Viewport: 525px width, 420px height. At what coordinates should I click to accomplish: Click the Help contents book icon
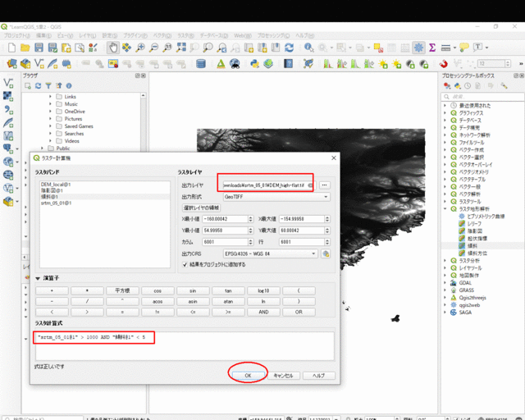(288, 64)
